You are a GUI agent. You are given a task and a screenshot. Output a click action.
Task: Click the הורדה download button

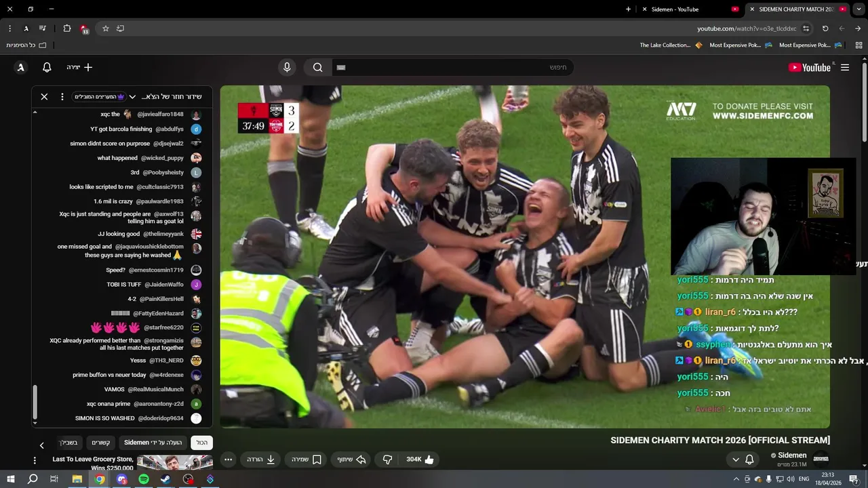261,460
